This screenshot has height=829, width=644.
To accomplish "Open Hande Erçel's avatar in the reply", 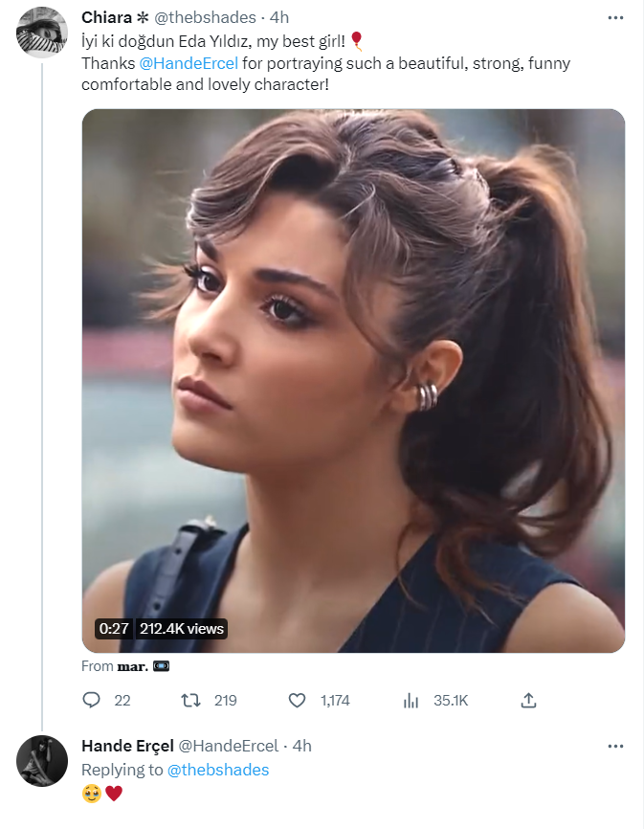I will 42,761.
